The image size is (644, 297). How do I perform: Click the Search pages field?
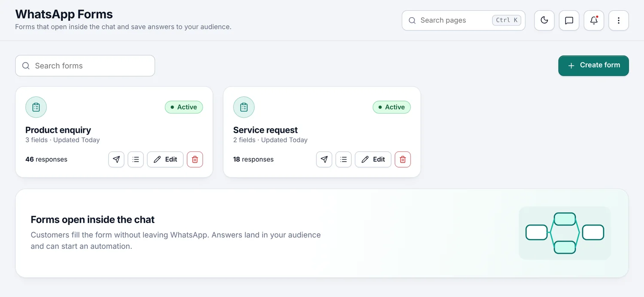tap(464, 20)
